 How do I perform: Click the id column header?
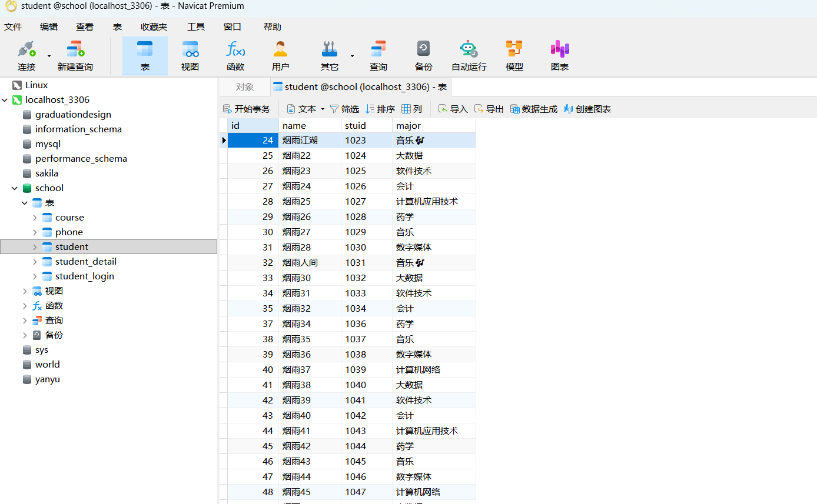coord(253,125)
